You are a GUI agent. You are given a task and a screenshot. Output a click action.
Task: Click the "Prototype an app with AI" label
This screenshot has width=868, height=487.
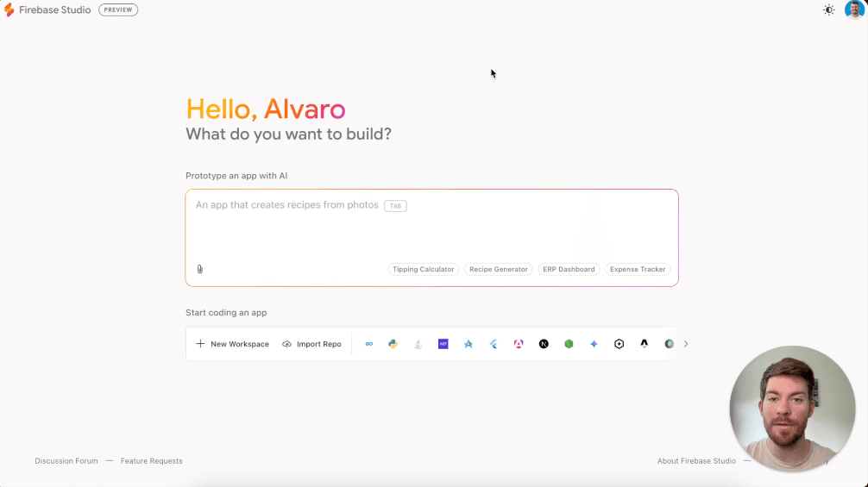[x=236, y=176]
